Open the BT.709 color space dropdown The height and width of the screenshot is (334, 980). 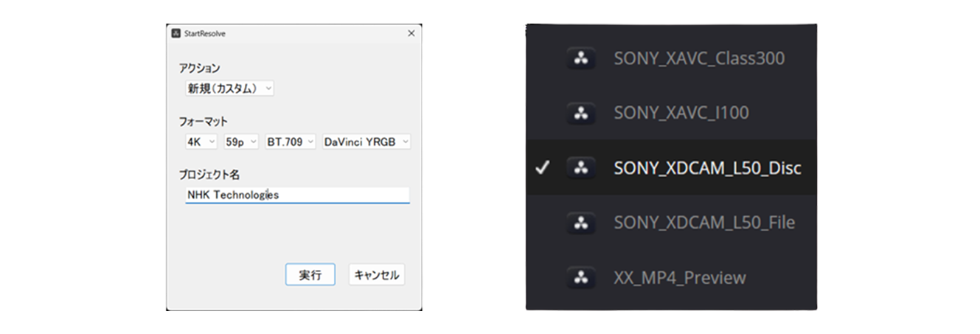click(x=291, y=142)
